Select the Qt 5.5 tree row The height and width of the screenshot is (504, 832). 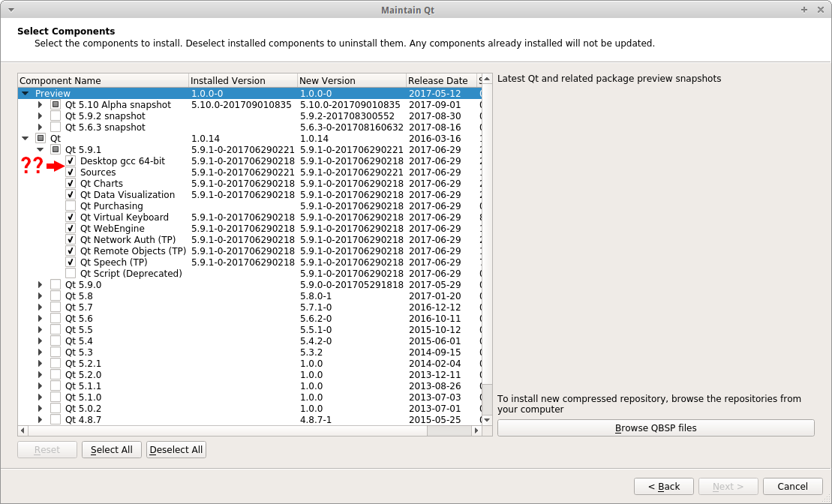(250, 329)
